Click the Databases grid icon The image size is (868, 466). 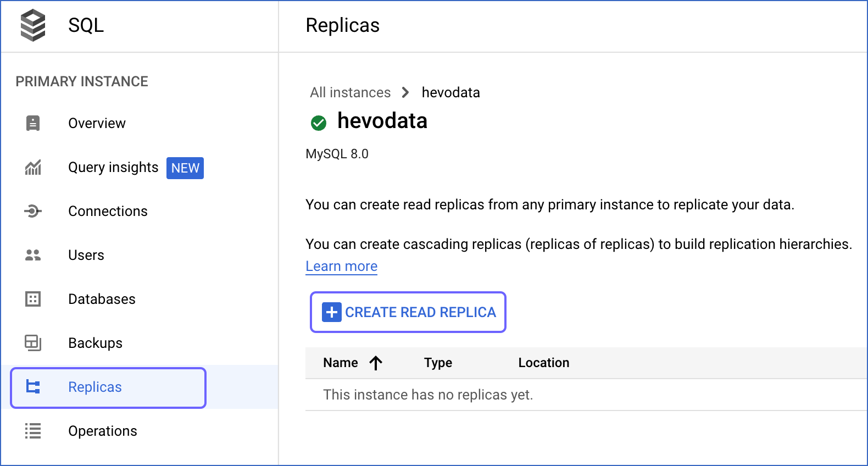33,299
